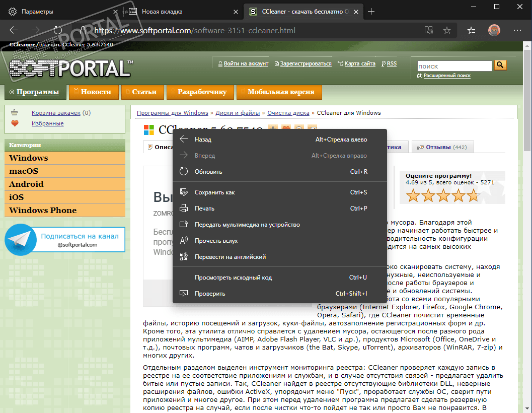
Task: Click the Войти на аккаунт link
Action: click(x=246, y=63)
